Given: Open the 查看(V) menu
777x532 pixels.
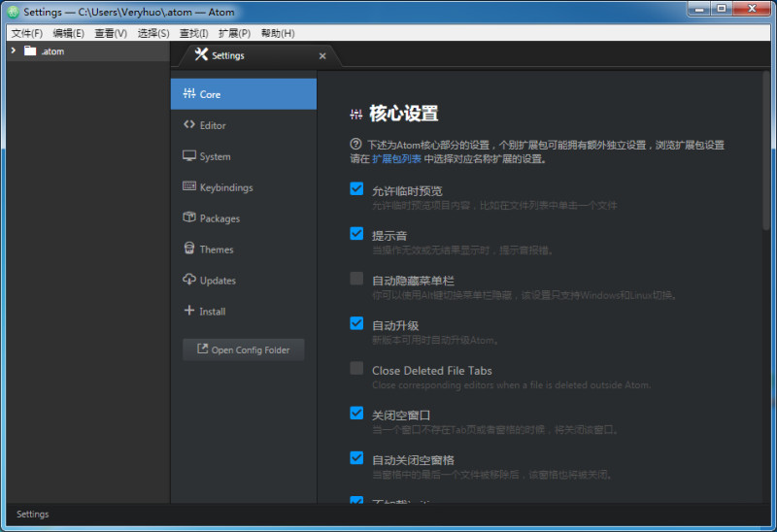Looking at the screenshot, I should pos(111,33).
